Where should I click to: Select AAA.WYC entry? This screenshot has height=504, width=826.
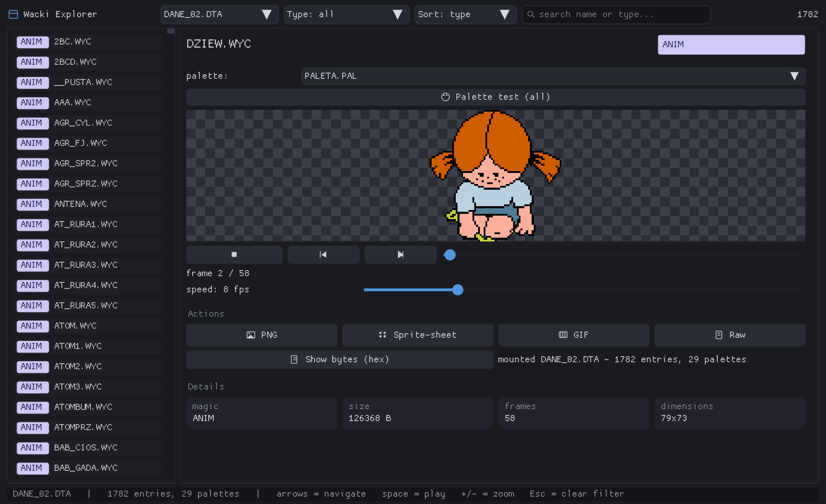click(87, 103)
